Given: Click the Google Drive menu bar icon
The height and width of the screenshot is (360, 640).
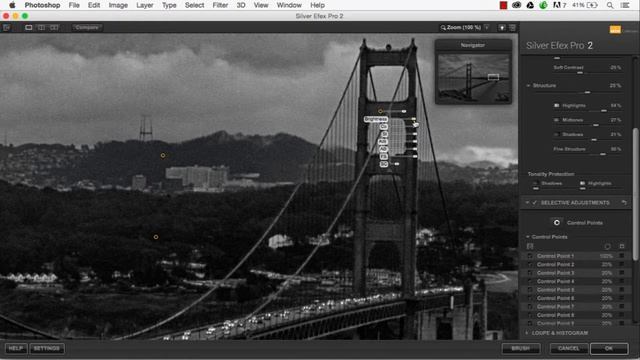Looking at the screenshot, I should [530, 5].
